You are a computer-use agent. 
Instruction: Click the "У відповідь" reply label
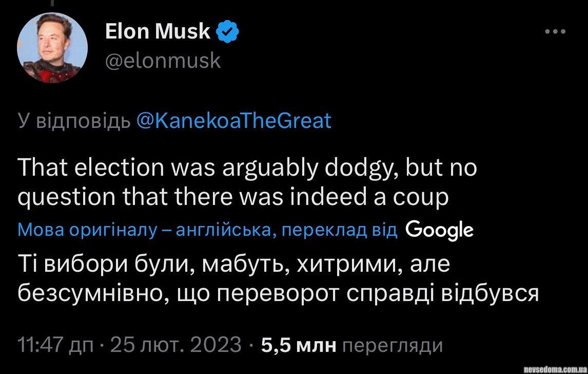[x=73, y=121]
